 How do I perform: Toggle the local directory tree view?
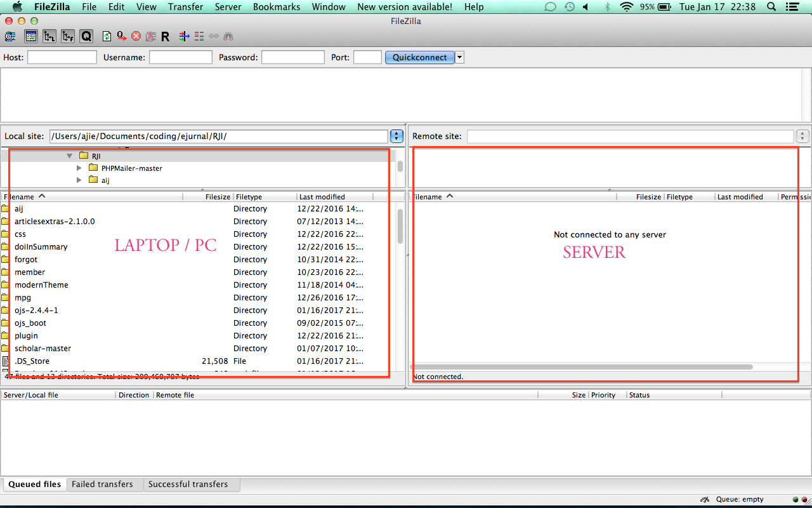point(49,36)
